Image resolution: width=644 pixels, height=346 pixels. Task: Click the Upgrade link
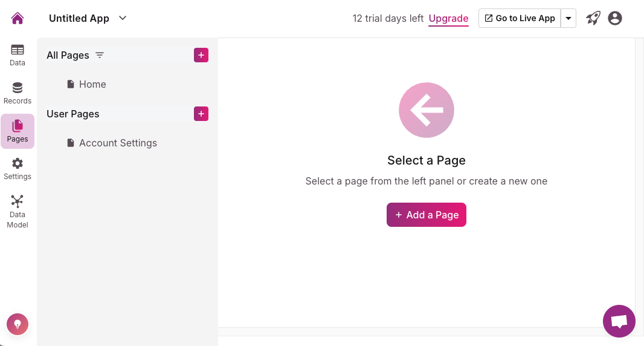coord(448,18)
